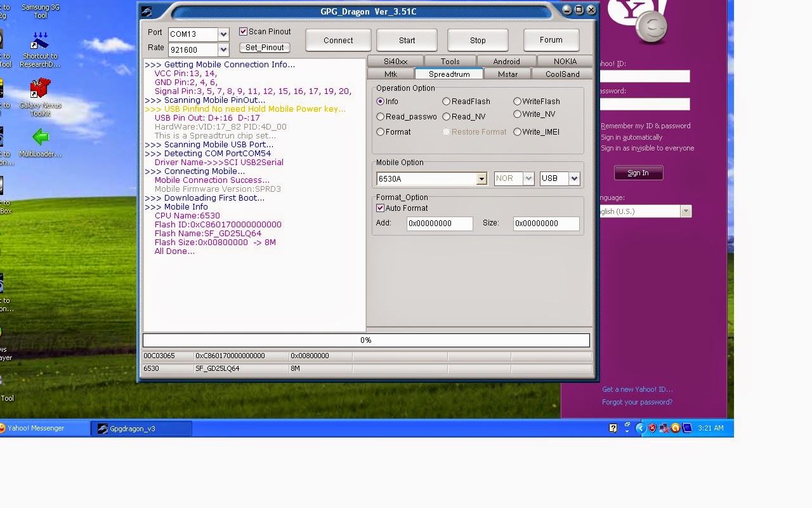Click the Set_Pinout button
Image resolution: width=812 pixels, height=508 pixels.
pyautogui.click(x=265, y=48)
